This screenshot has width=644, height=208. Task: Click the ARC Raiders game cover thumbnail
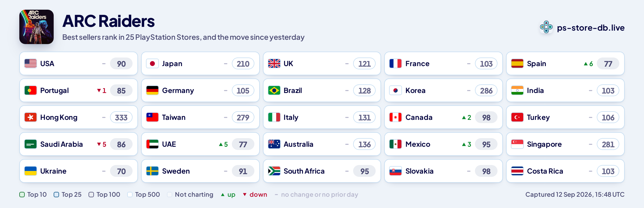tap(36, 27)
